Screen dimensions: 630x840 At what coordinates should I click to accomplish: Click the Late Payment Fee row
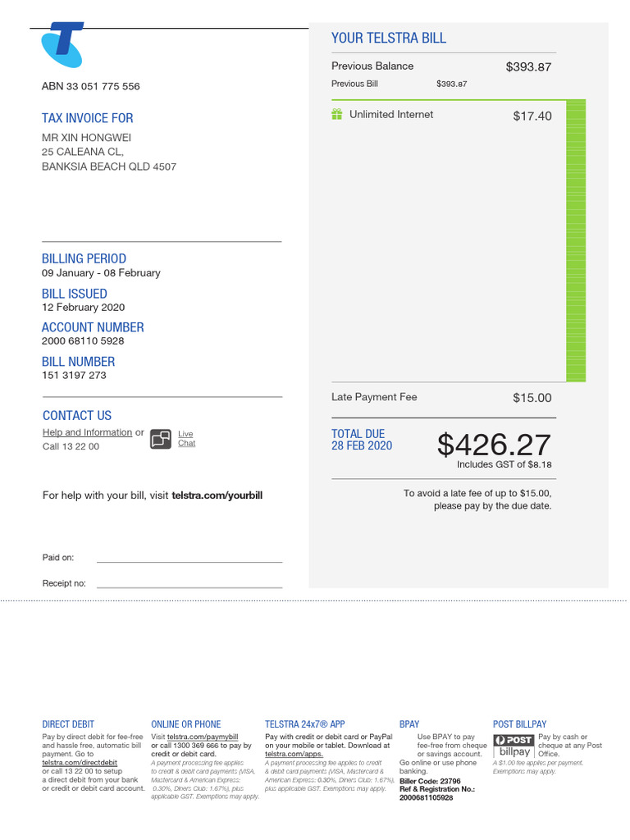[374, 397]
